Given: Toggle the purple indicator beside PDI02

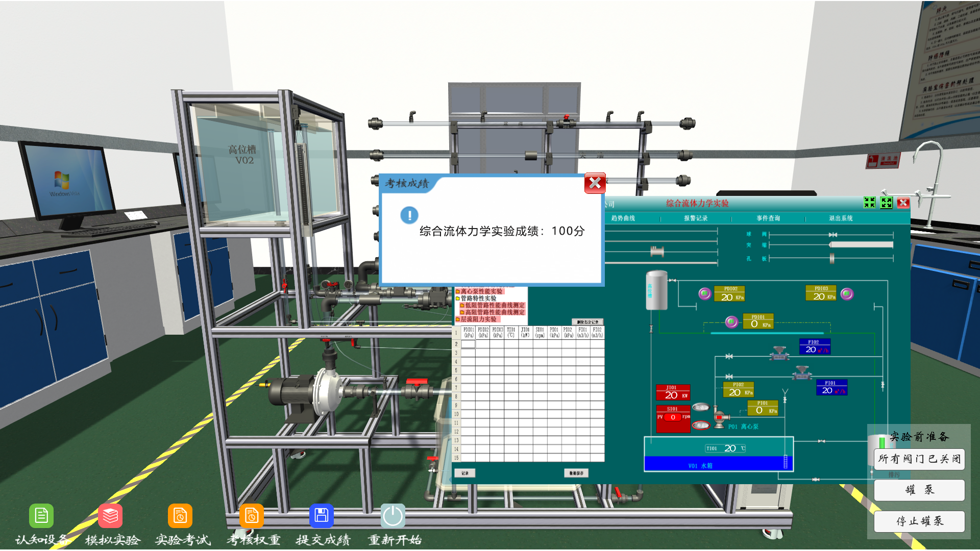Looking at the screenshot, I should [705, 293].
